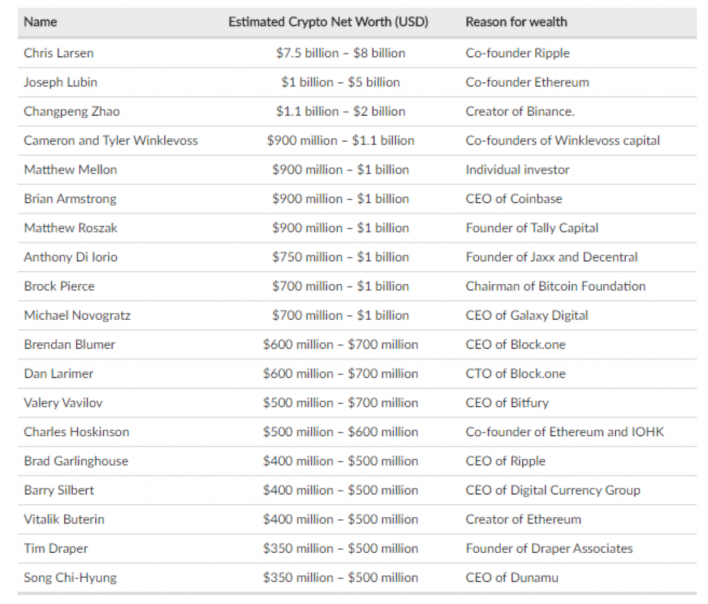The image size is (708, 604).
Task: Click the Brad Garlinghouse name cell
Action: click(76, 461)
